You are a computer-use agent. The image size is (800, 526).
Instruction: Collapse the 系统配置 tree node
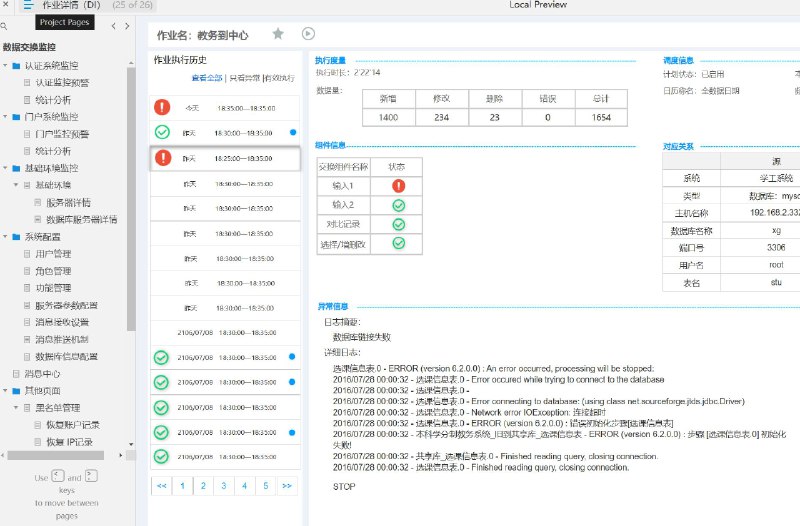point(5,236)
